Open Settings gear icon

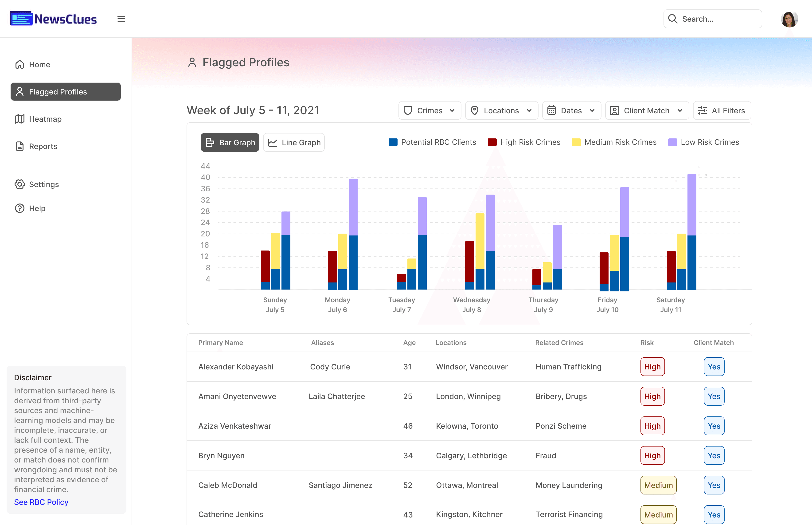20,184
